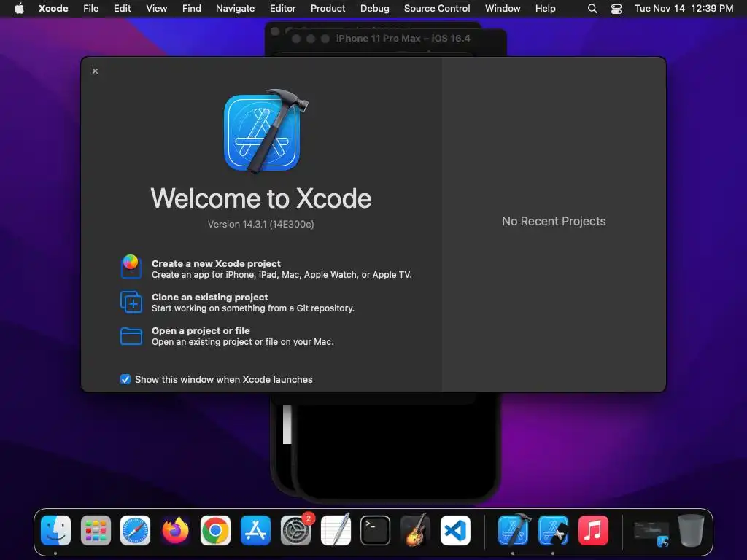The image size is (747, 560).
Task: Launch Visual Studio Code from the dock
Action: pyautogui.click(x=455, y=531)
